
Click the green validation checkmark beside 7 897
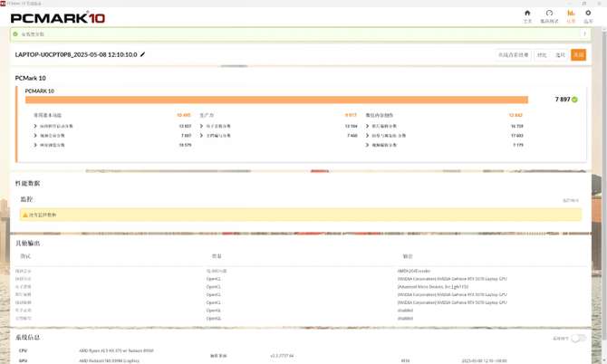pyautogui.click(x=574, y=100)
